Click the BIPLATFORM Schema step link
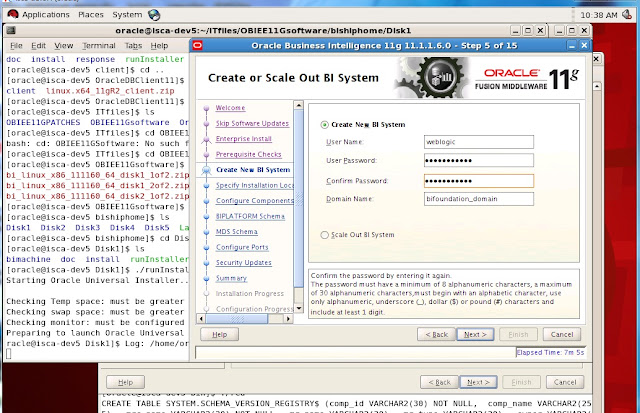The image size is (640, 413). click(250, 216)
